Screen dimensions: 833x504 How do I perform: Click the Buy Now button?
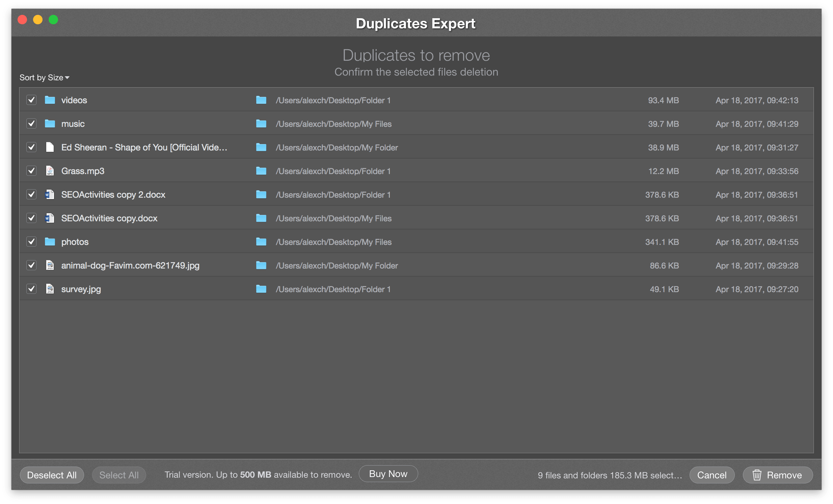click(388, 474)
